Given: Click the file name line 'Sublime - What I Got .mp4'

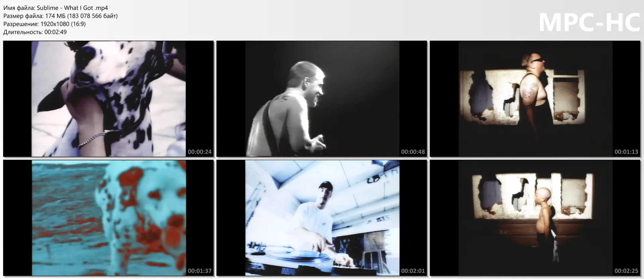Looking at the screenshot, I should (x=56, y=8).
